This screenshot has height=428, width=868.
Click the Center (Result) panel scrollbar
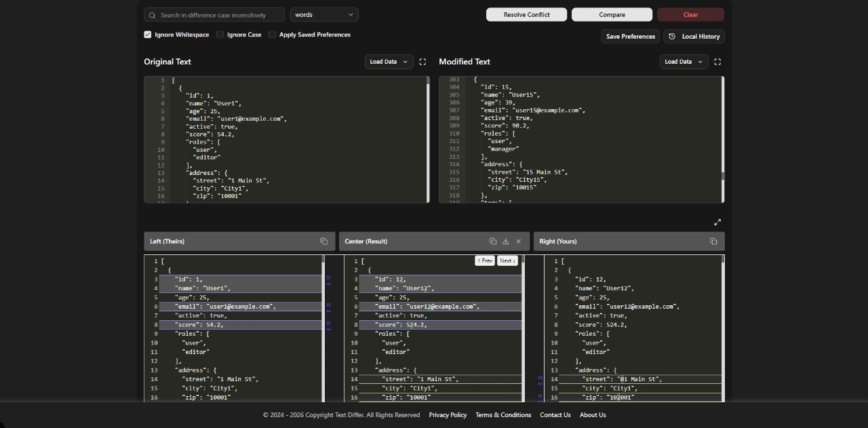(x=524, y=328)
